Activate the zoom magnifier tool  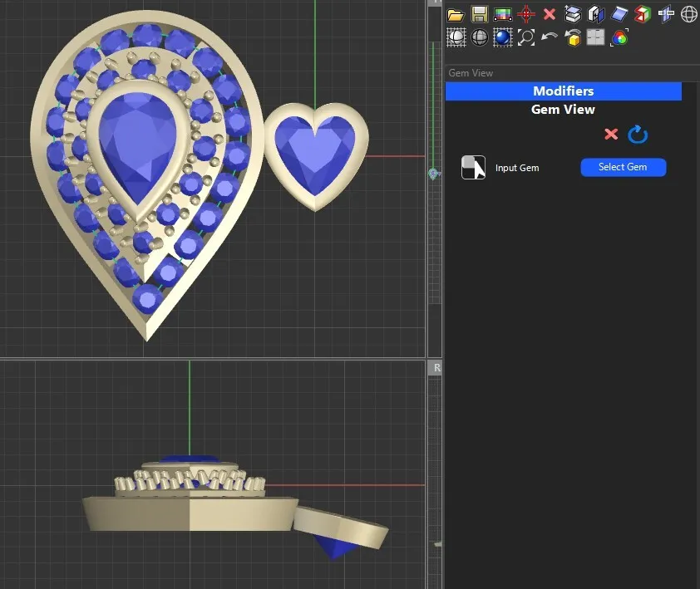pos(525,37)
